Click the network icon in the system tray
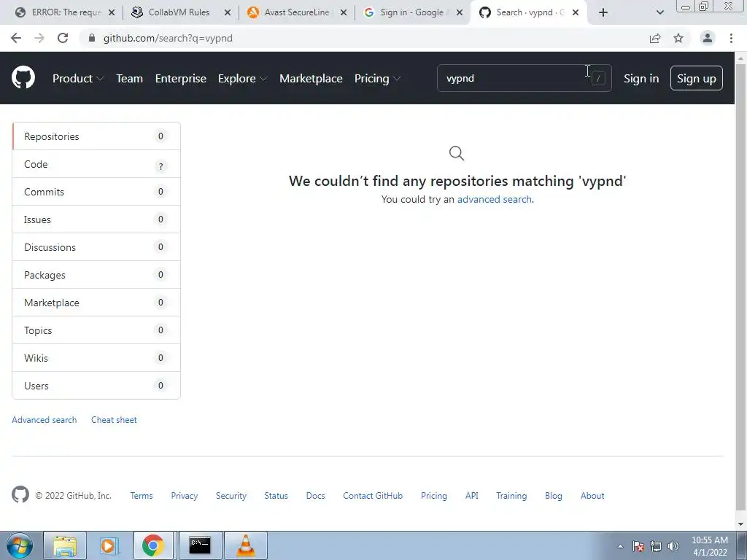 [656, 546]
